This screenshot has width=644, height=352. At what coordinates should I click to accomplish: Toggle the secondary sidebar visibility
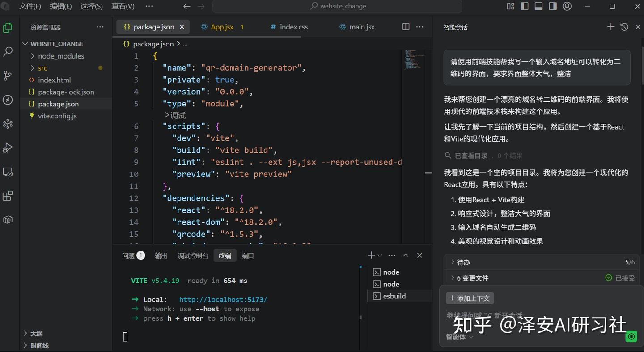point(553,6)
